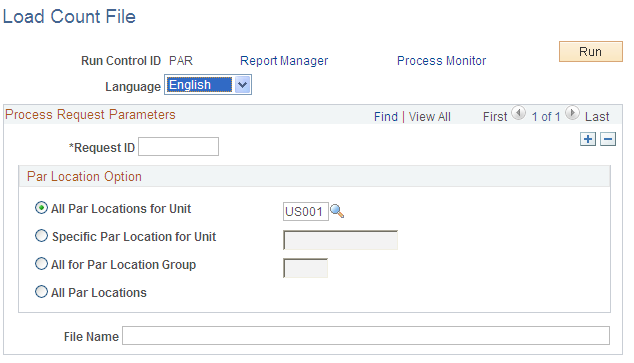Click the Run button
The height and width of the screenshot is (363, 634).
pos(591,51)
